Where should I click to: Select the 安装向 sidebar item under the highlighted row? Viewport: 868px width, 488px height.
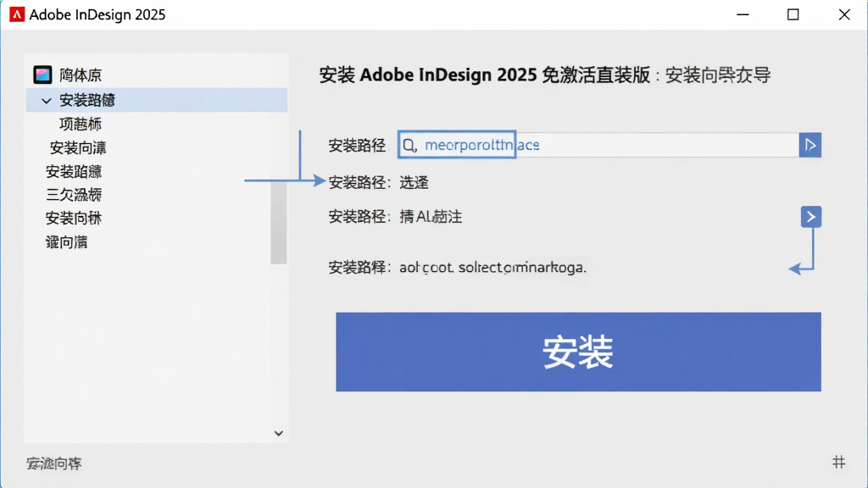coord(78,147)
